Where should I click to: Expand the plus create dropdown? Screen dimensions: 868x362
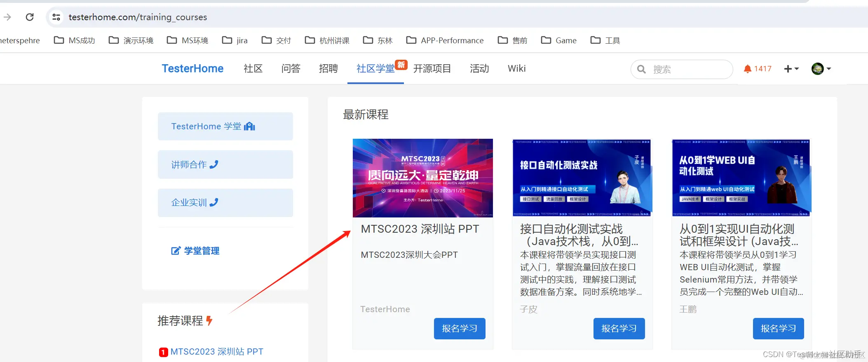click(791, 69)
